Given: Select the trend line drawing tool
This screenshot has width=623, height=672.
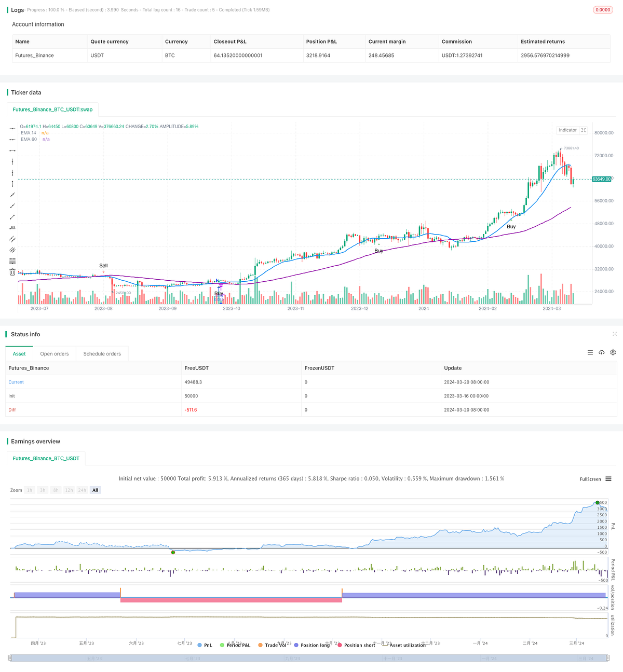Looking at the screenshot, I should (x=12, y=195).
